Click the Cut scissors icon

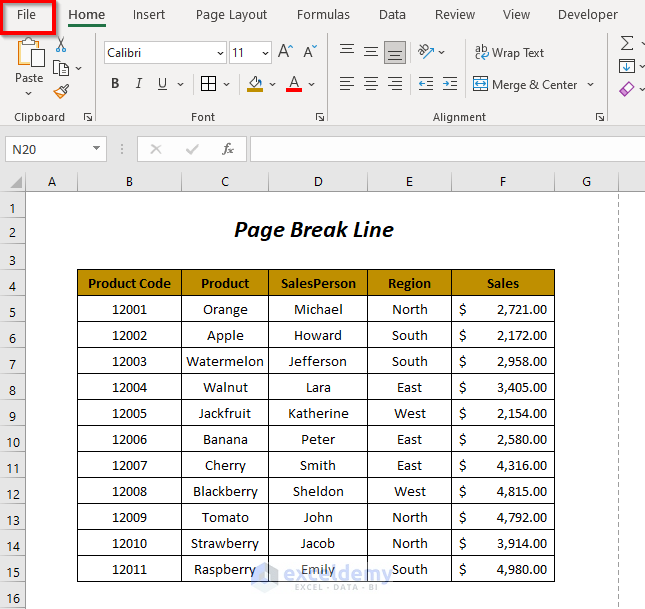(x=61, y=45)
